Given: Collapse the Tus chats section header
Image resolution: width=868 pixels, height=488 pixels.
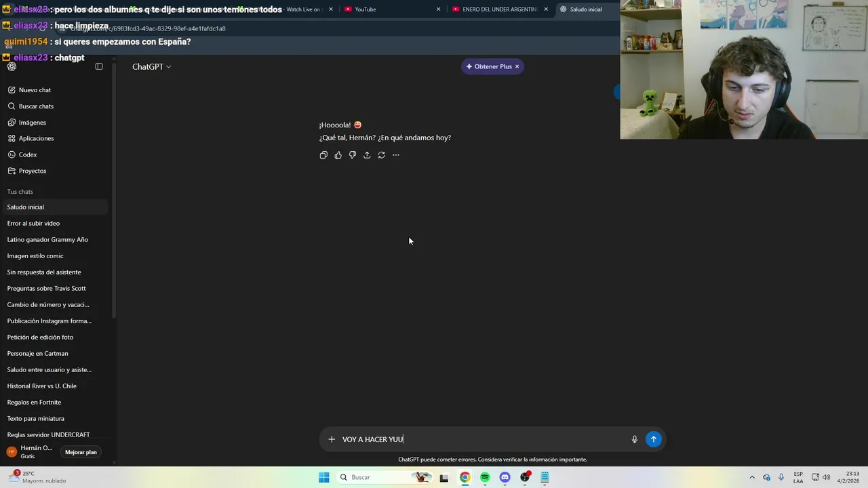Looking at the screenshot, I should tap(20, 192).
